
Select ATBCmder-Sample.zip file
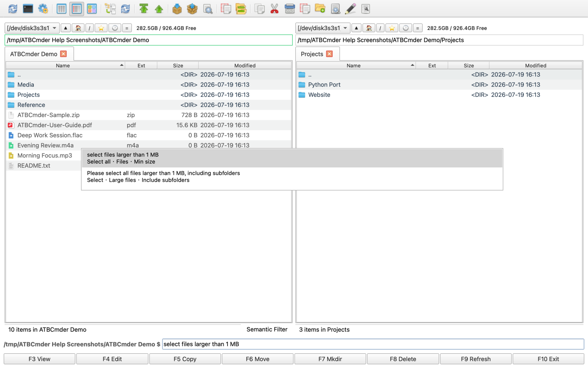148,115
